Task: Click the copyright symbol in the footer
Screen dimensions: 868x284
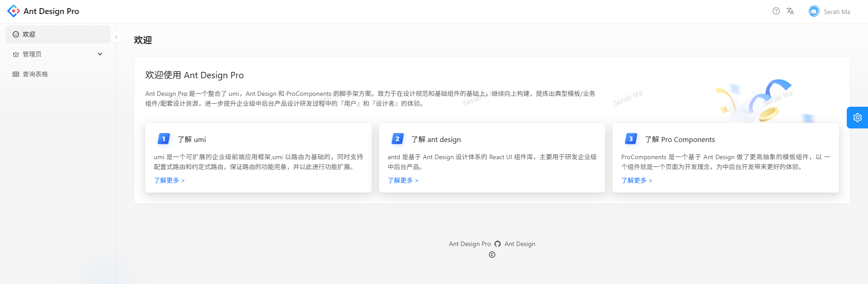Action: (x=492, y=255)
